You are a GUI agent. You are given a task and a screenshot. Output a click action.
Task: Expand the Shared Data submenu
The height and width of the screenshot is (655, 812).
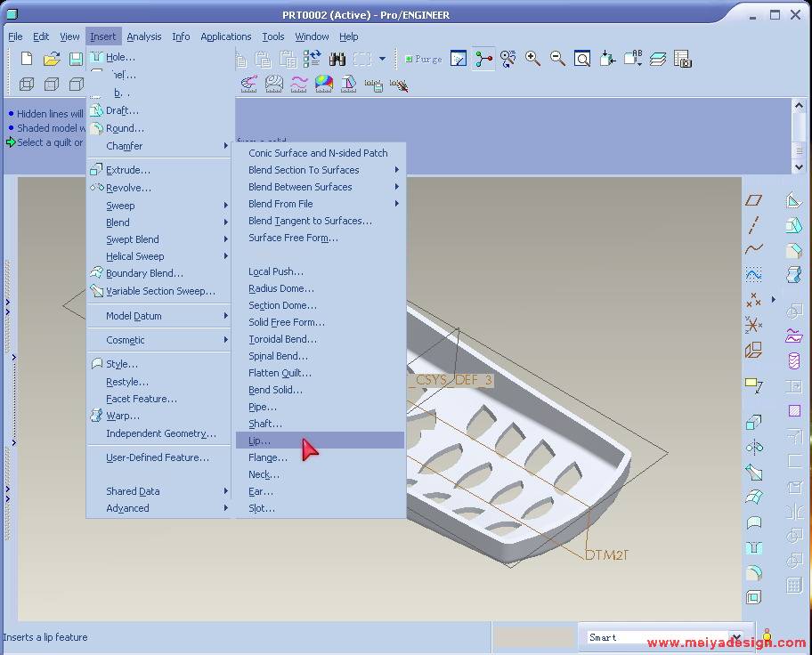coord(159,491)
